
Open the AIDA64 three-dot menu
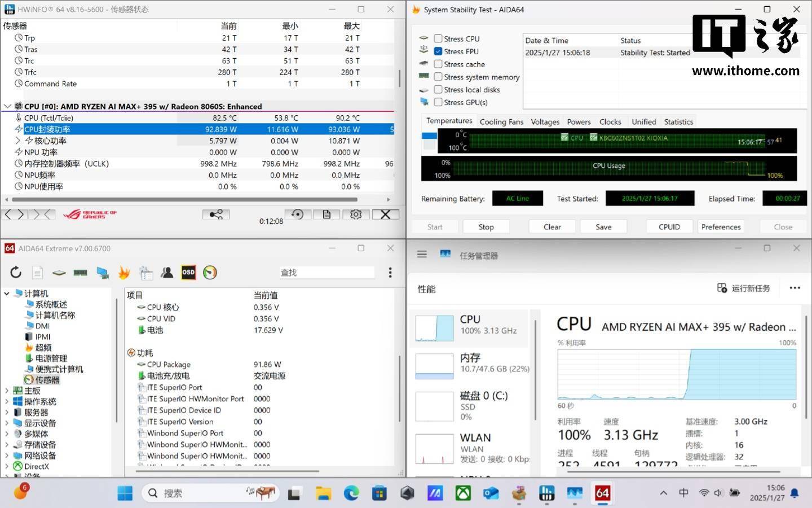390,273
